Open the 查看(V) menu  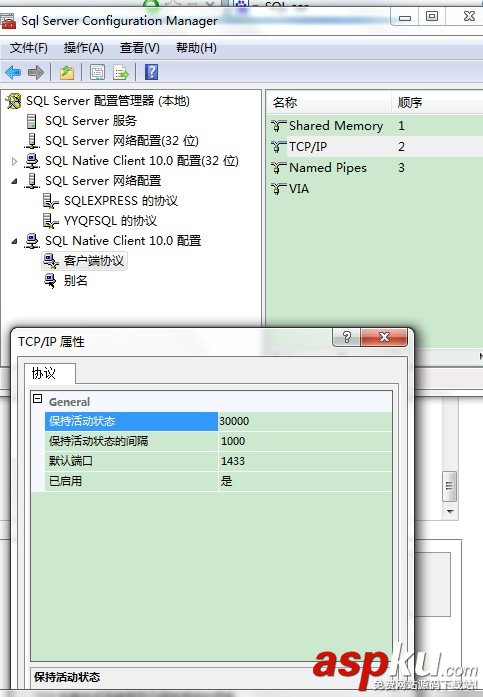pos(140,48)
